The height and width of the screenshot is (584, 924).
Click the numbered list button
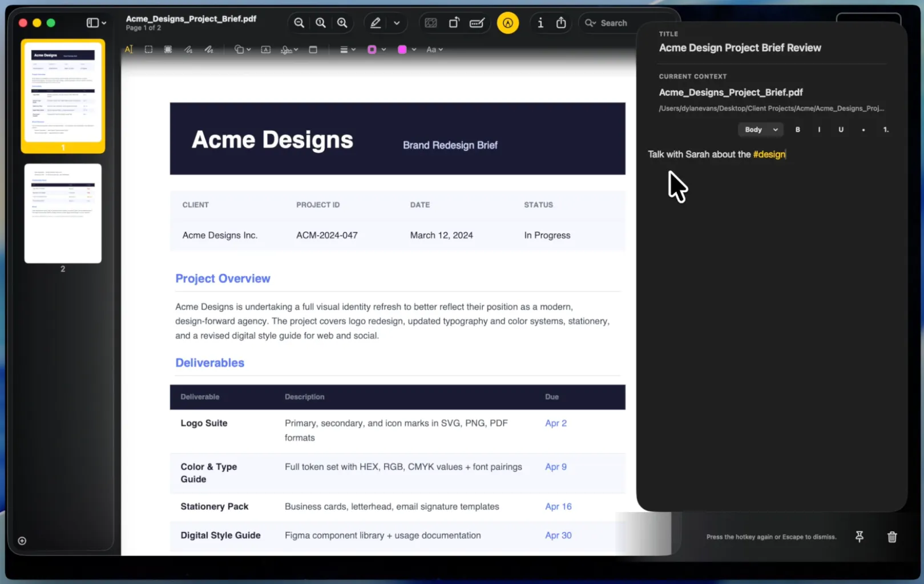886,130
